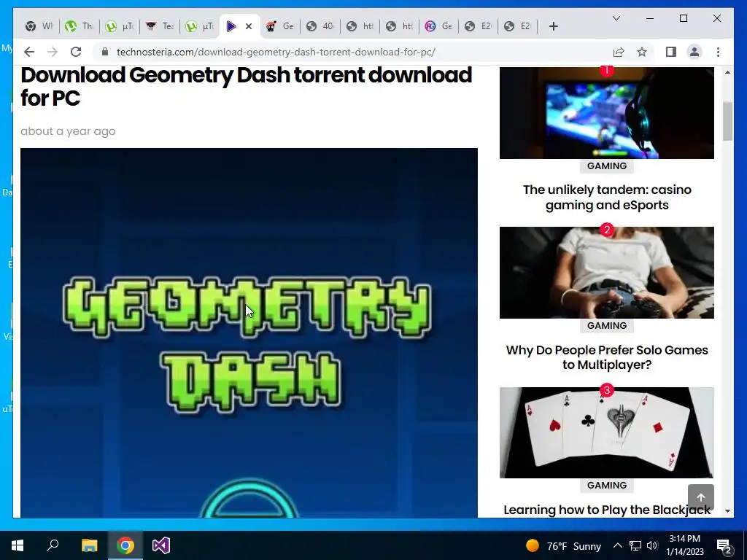The image size is (747, 560).
Task: Bookmark this page with the star
Action: coord(642,52)
